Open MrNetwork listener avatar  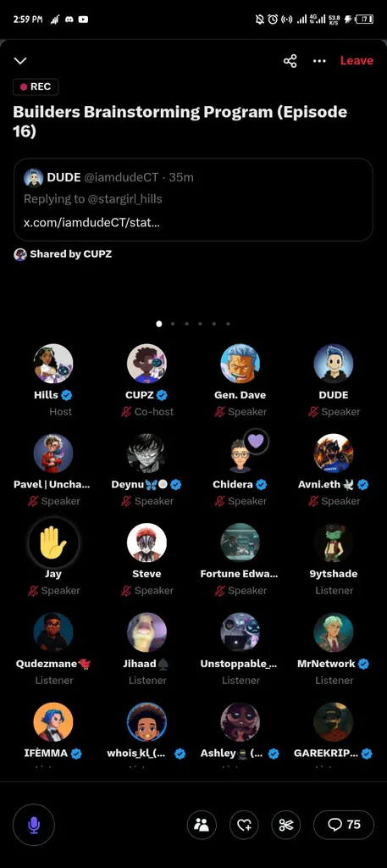coord(334,632)
